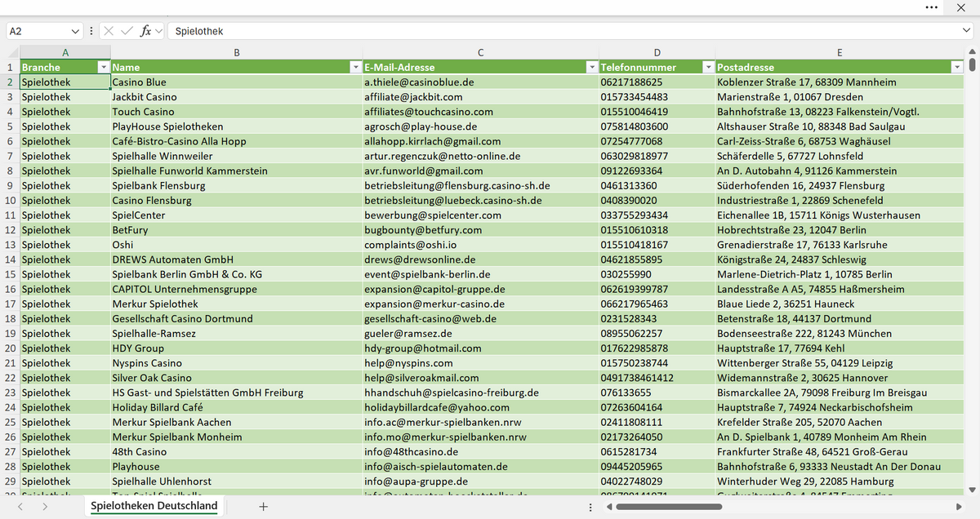980x519 pixels.
Task: Select cell Touch Casino
Action: pyautogui.click(x=236, y=112)
